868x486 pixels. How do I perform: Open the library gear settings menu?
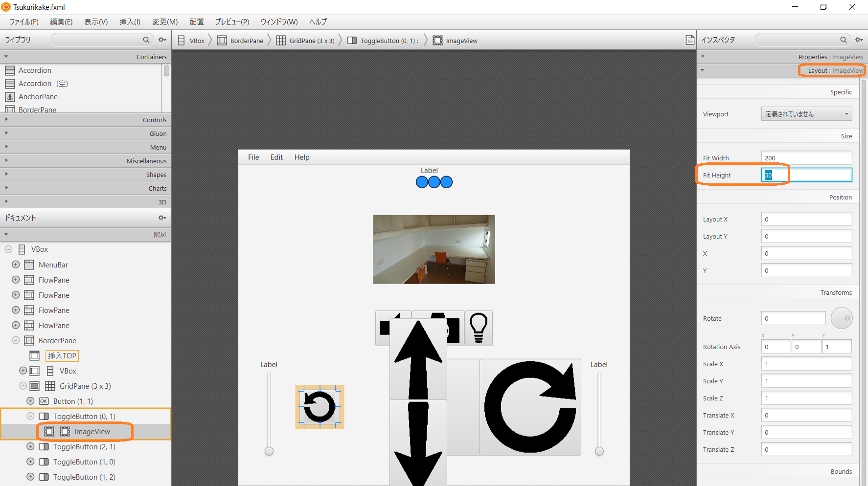pyautogui.click(x=162, y=40)
